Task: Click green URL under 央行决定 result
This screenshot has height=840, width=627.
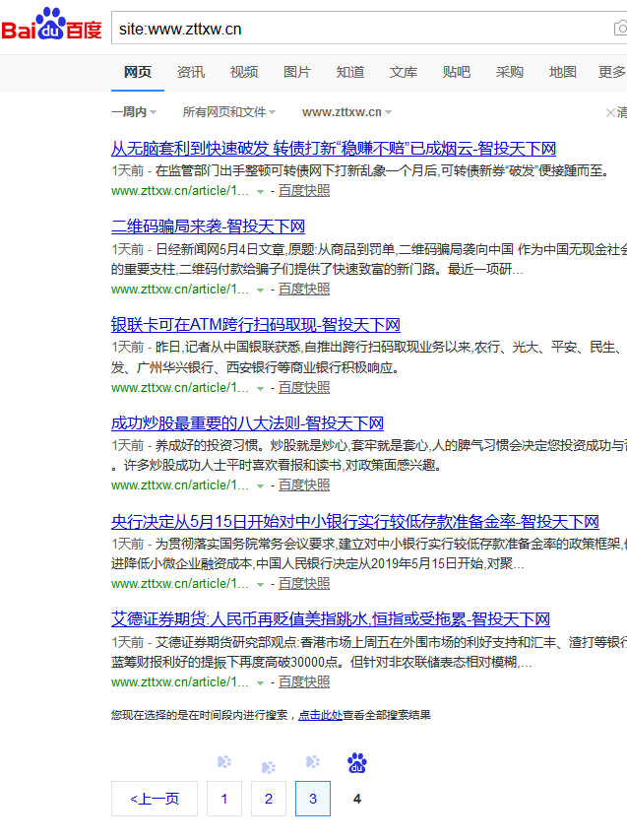Action: tap(180, 584)
